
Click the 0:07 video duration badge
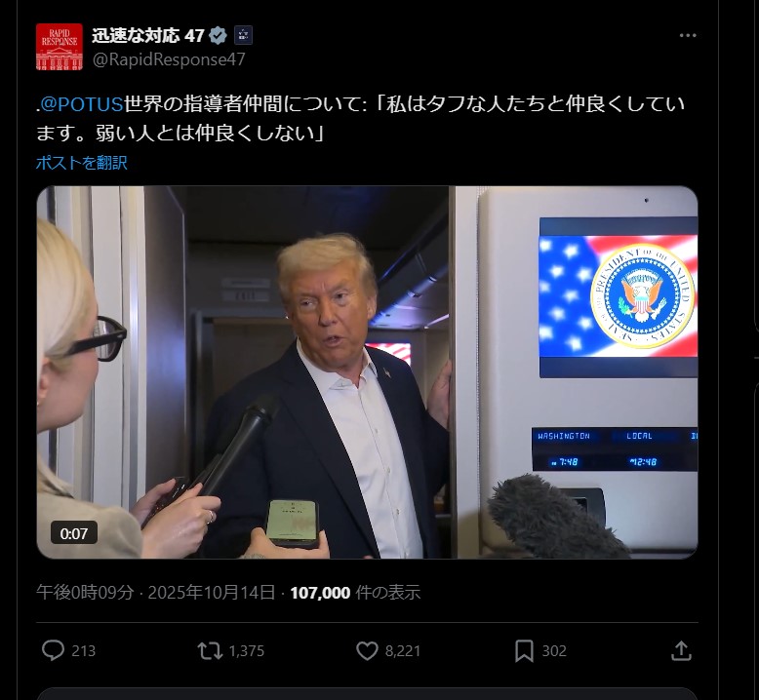click(74, 533)
